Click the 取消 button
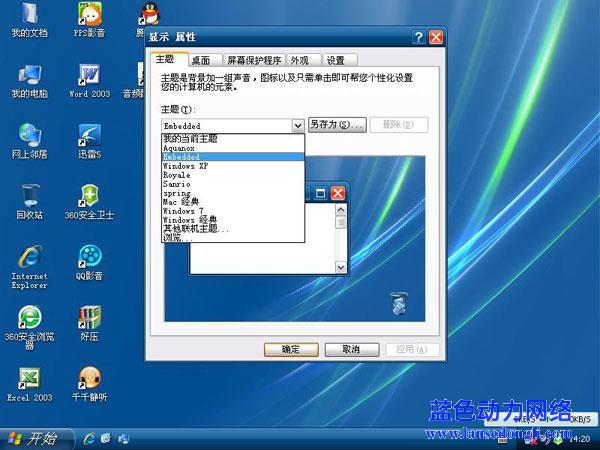Image resolution: width=600 pixels, height=450 pixels. coord(352,349)
